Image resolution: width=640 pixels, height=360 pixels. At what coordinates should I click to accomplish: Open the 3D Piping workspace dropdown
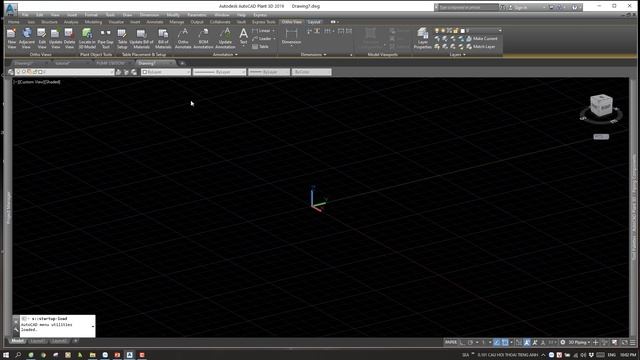(579, 342)
